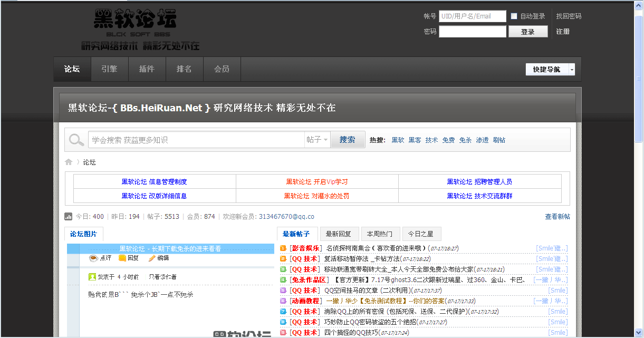Open the 帖子 search type dropdown

317,140
